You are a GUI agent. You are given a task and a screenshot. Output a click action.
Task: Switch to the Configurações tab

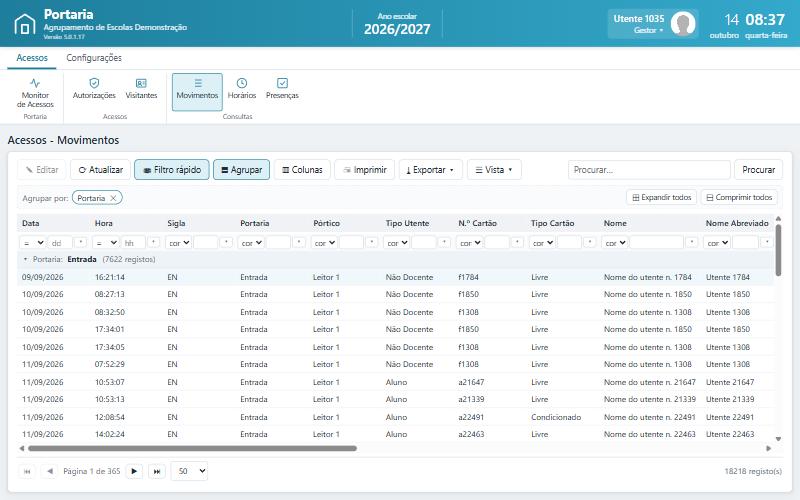[x=94, y=58]
